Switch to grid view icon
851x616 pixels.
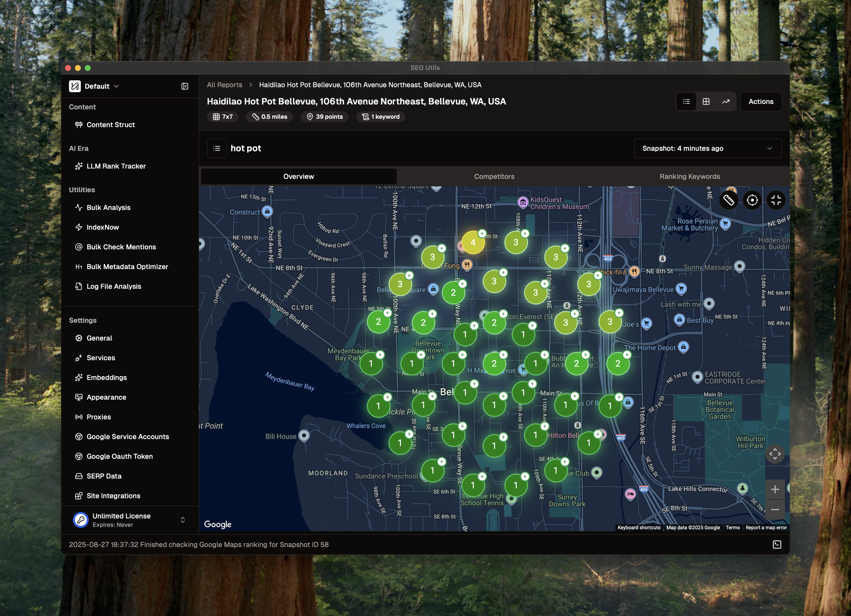pos(706,102)
